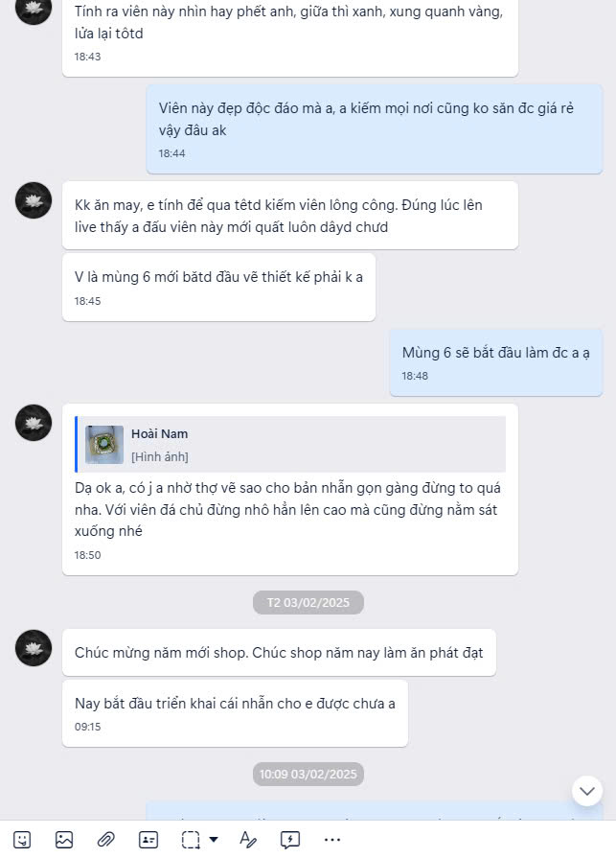Image resolution: width=616 pixels, height=858 pixels.
Task: Select the screen capture icon
Action: coord(191,839)
